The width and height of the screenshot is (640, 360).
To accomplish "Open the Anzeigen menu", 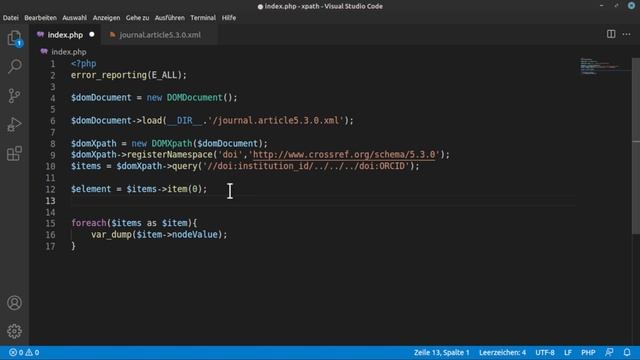I will (106, 18).
